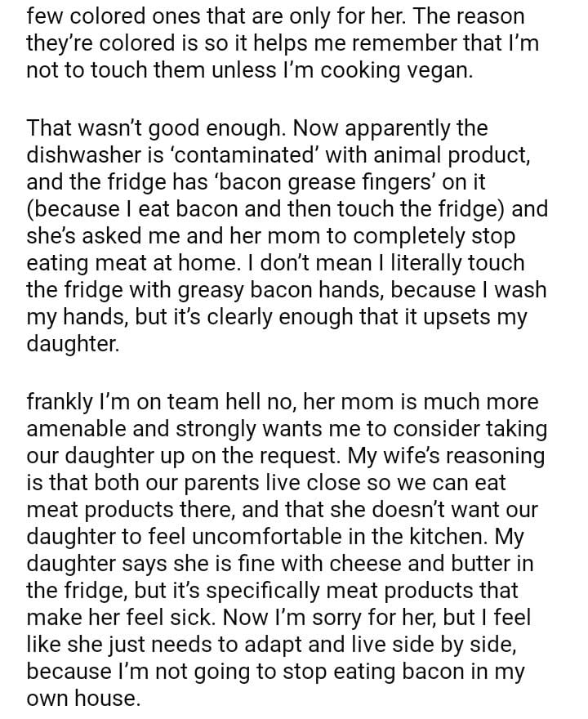The width and height of the screenshot is (588, 719).
Task: Click the sentence "That wasn't good enough."
Action: click(156, 128)
